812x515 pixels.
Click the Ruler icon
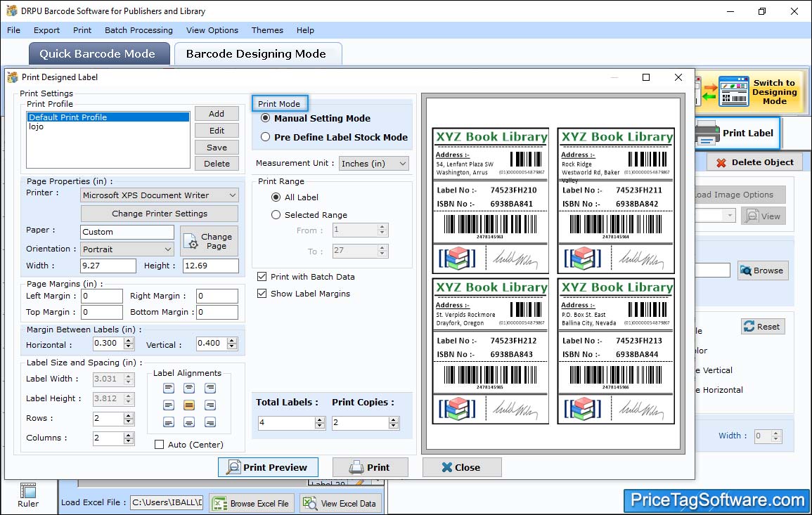(x=28, y=490)
